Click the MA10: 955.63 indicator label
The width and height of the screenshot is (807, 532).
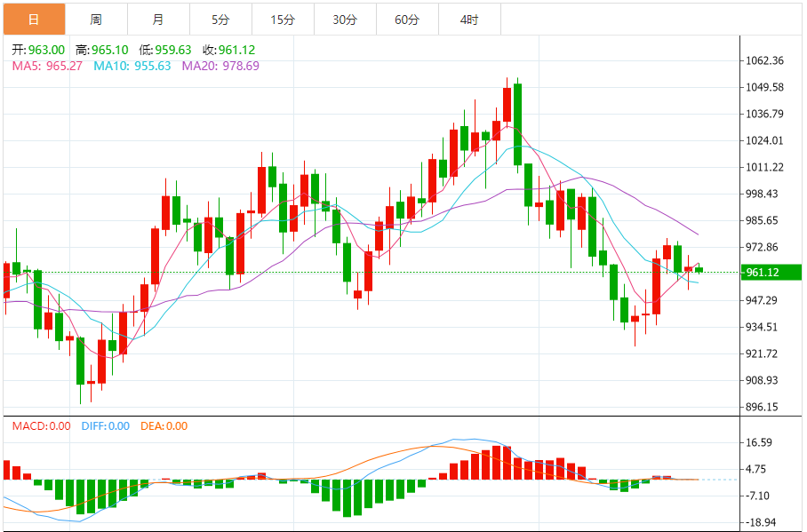tap(132, 66)
